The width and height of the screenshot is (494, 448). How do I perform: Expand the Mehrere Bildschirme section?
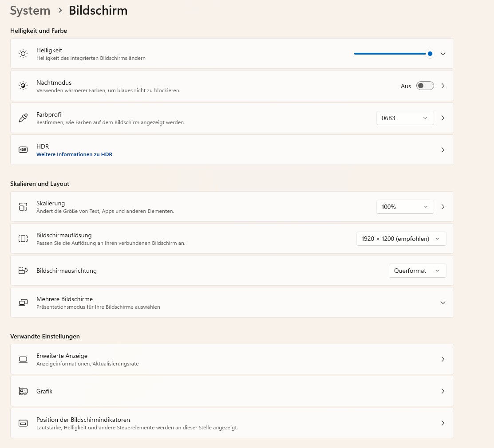pos(443,303)
